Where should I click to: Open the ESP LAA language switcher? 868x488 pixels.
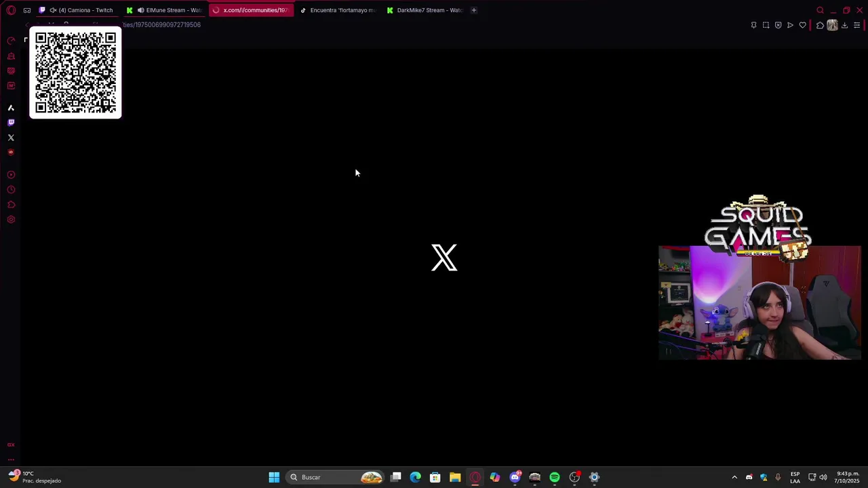point(795,477)
